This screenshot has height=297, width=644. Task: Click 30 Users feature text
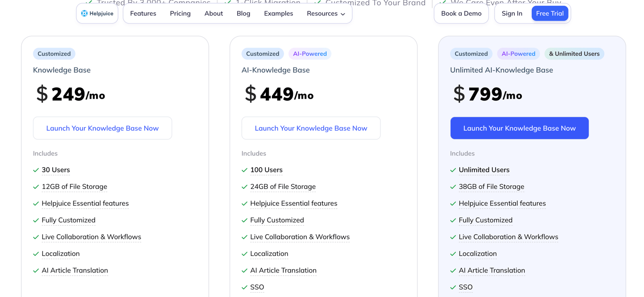56,170
